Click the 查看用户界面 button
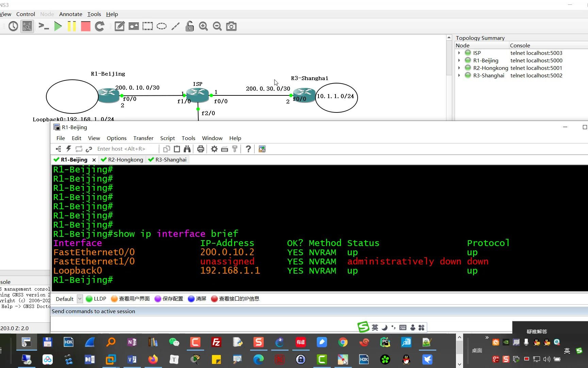The width and height of the screenshot is (588, 368). pos(131,299)
